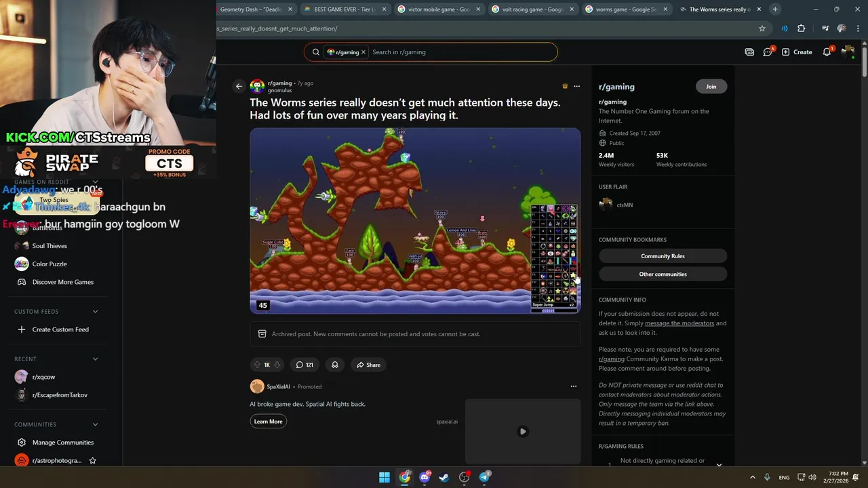Open the r/gaming link in post header

pos(279,83)
